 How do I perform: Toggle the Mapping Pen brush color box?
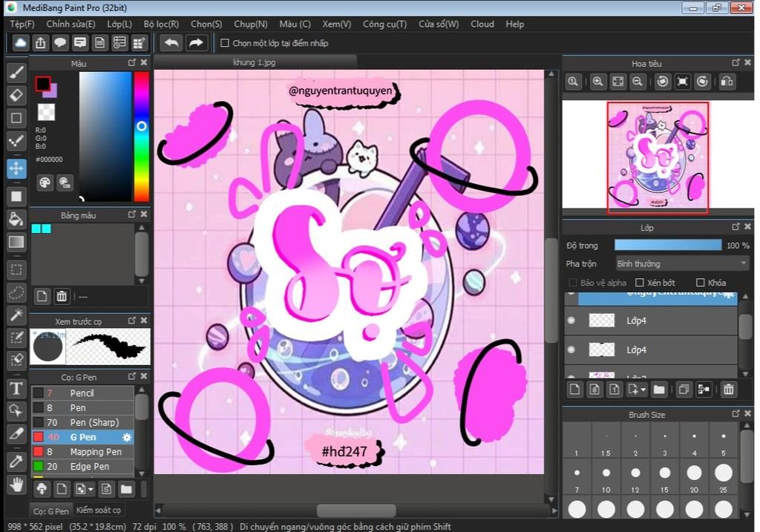click(x=38, y=452)
